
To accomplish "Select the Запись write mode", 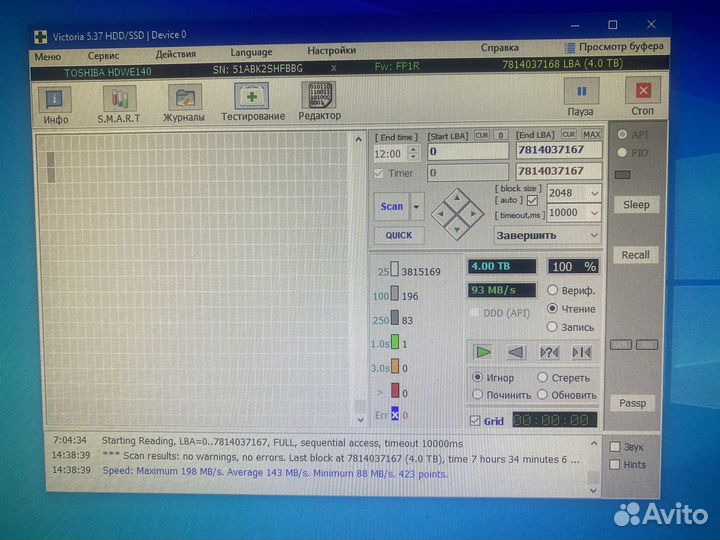I will point(552,327).
